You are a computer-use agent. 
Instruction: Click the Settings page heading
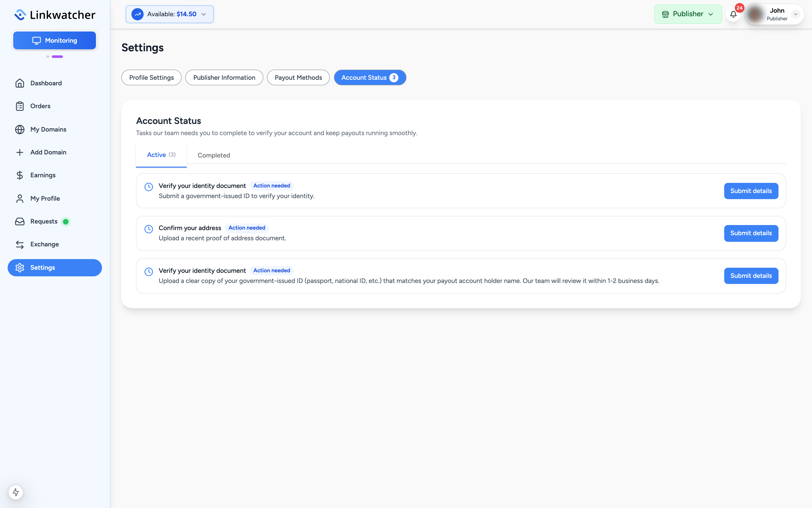coord(143,48)
